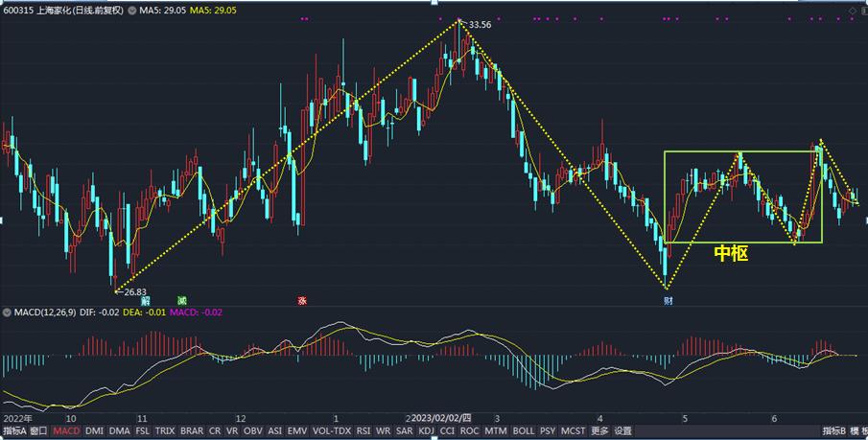Select the VOL-TDX indicator tab
Screen dimensions: 868x440
(332, 430)
